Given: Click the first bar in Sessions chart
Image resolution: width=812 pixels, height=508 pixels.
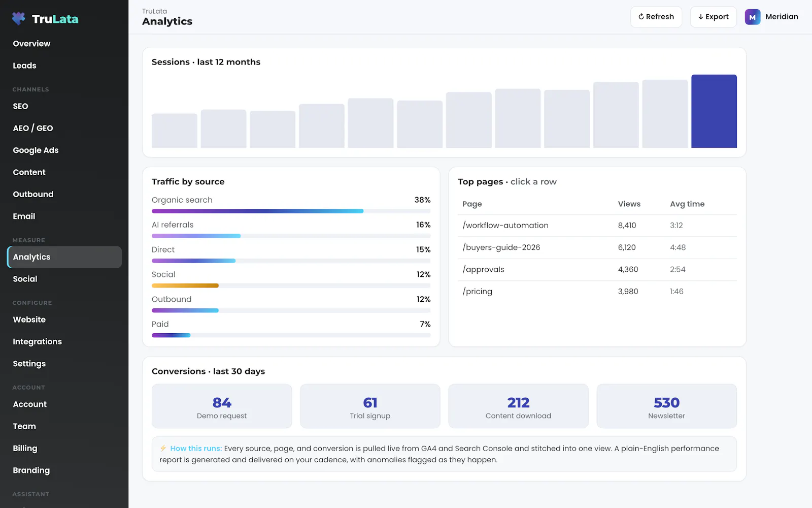Looking at the screenshot, I should tap(175, 131).
